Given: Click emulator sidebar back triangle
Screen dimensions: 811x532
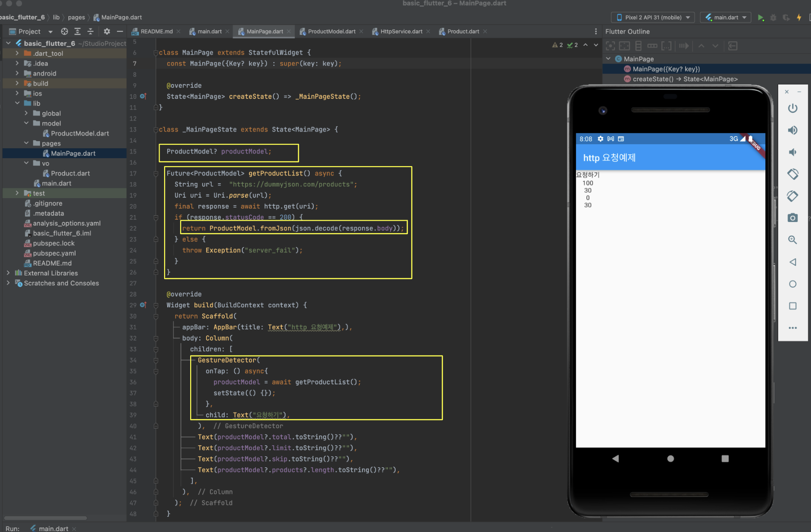Looking at the screenshot, I should tap(793, 262).
